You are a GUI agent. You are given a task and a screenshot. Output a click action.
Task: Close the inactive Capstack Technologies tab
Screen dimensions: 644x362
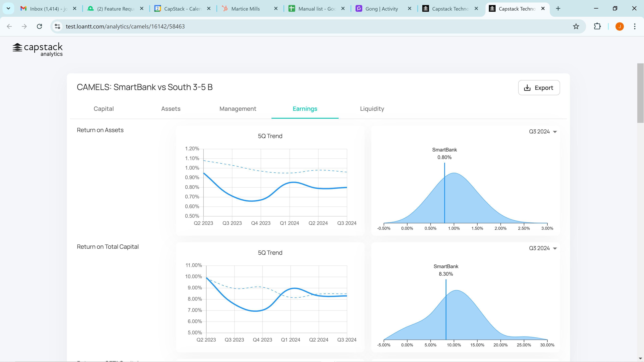476,9
